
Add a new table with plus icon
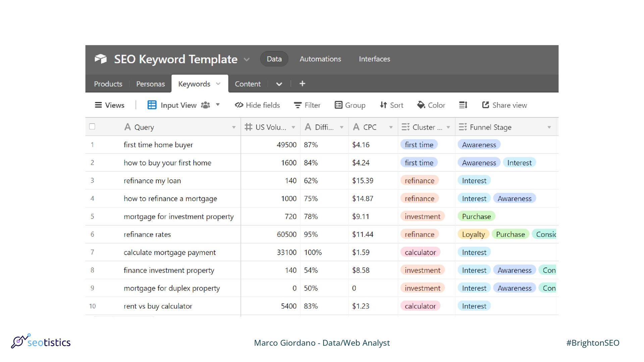302,84
